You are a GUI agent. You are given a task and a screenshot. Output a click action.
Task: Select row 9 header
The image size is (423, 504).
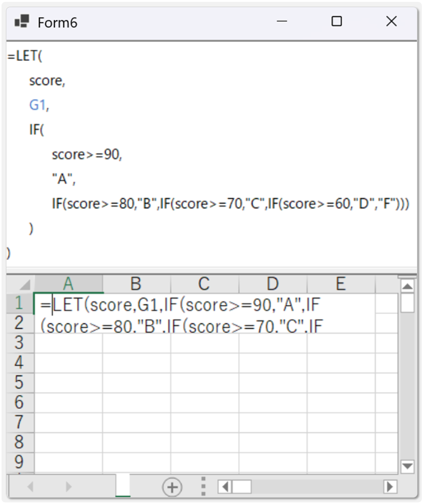(x=20, y=462)
